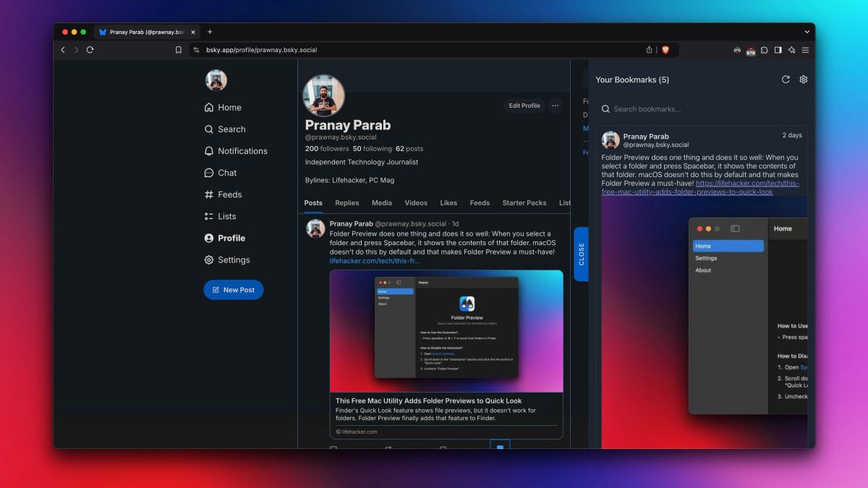The image size is (868, 488).
Task: Click the bookmarked post's author avatar
Action: point(610,140)
